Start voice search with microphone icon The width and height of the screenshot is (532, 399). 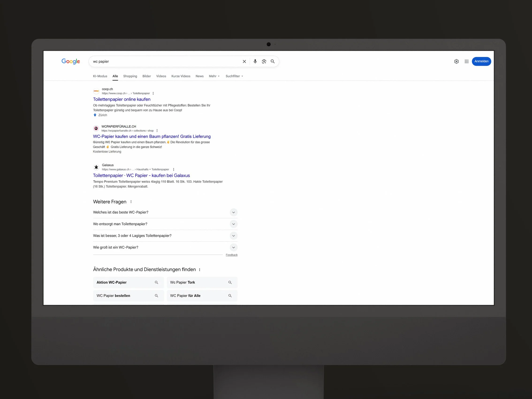(x=255, y=61)
